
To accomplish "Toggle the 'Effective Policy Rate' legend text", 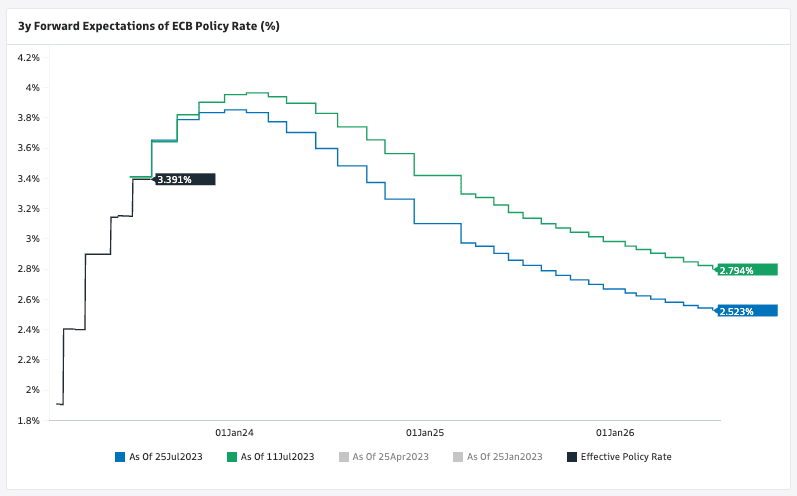I will (x=626, y=457).
